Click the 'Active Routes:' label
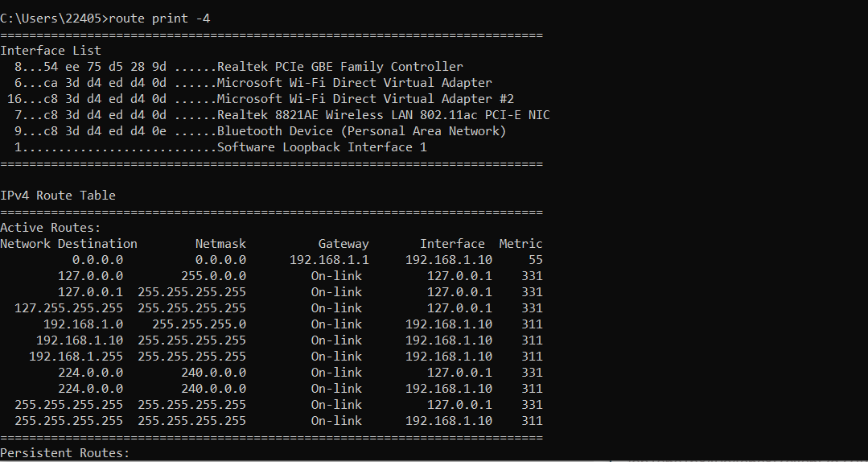The image size is (868, 462). click(51, 228)
